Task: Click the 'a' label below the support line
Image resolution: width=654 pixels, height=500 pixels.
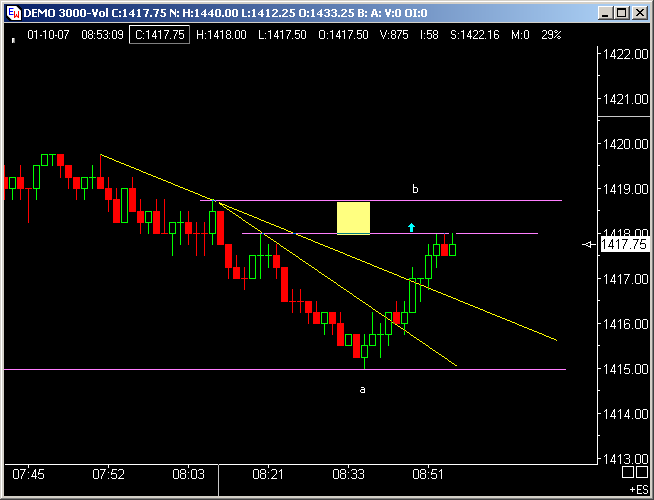Action: (x=362, y=390)
